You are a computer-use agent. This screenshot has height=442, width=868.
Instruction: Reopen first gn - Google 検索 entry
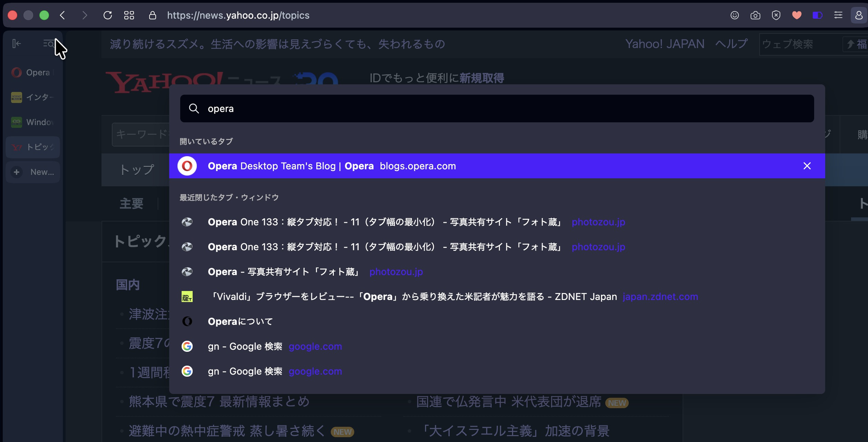[x=497, y=347]
